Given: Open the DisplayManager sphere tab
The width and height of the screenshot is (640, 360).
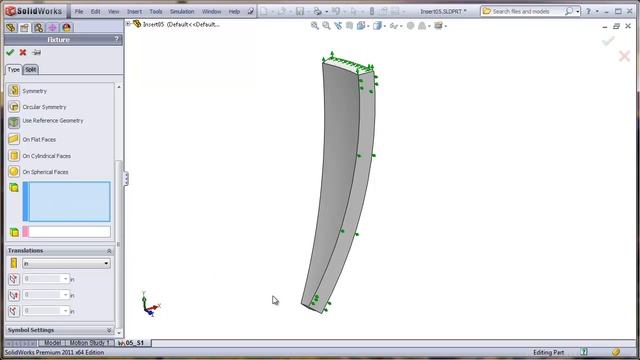Looking at the screenshot, I should [67, 27].
